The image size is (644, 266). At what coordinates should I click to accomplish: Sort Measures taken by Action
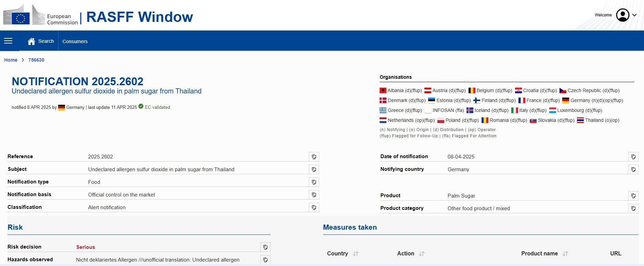click(422, 254)
